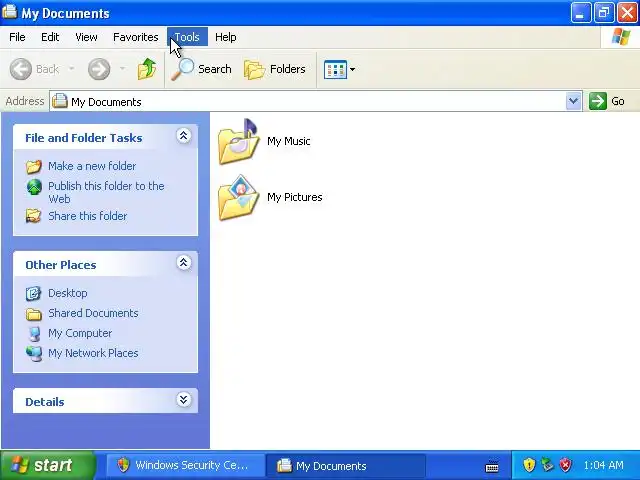Viewport: 640px width, 480px height.
Task: Click the File and Folder Tasks heading
Action: [84, 138]
